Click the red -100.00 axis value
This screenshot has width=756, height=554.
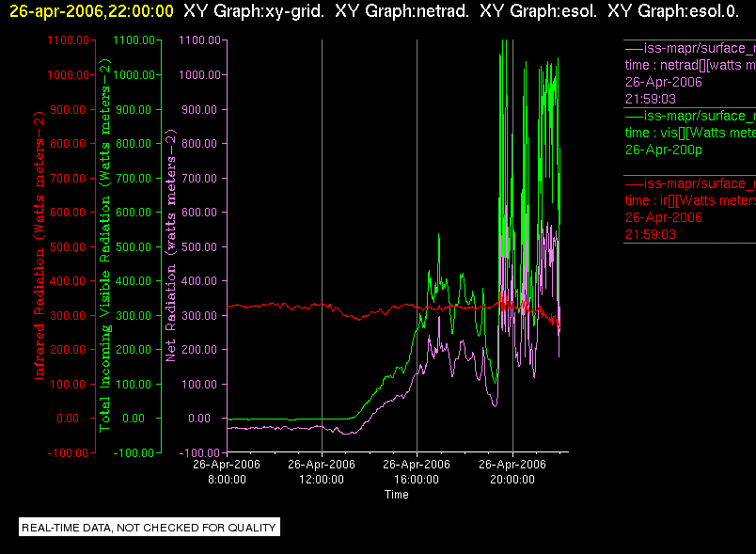68,453
